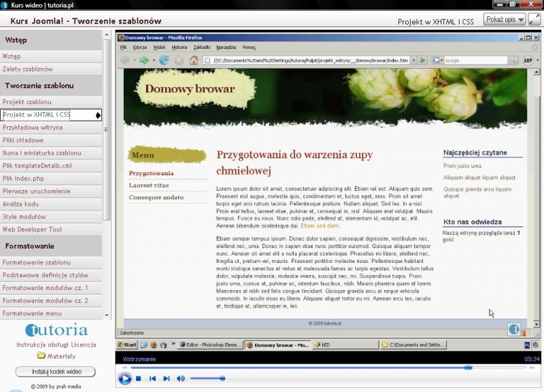Image resolution: width=544 pixels, height=392 pixels.
Task: Click the stop button in the player
Action: click(138, 378)
